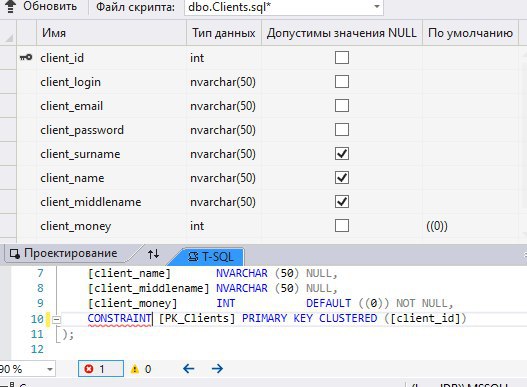This screenshot has width=527, height=387.
Task: Click the CONSTRAINT keyword with error underline
Action: coord(119,318)
